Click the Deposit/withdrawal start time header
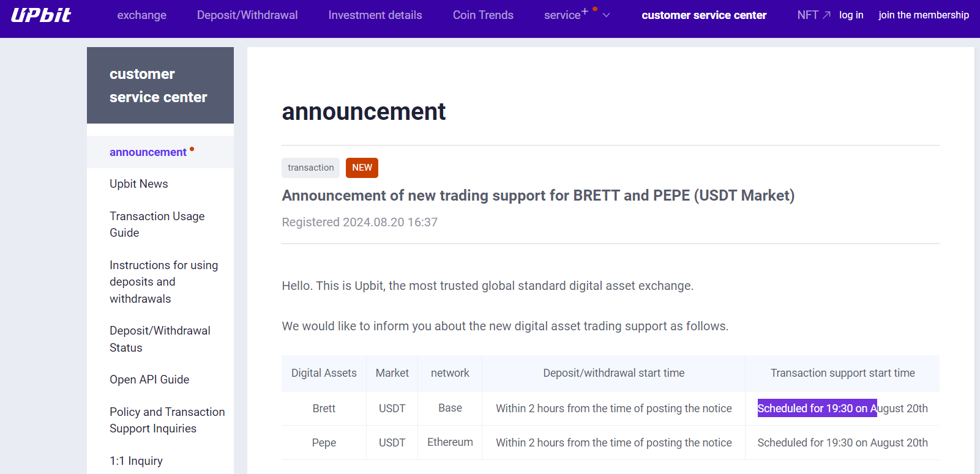Viewport: 980px width, 474px height. [x=614, y=373]
